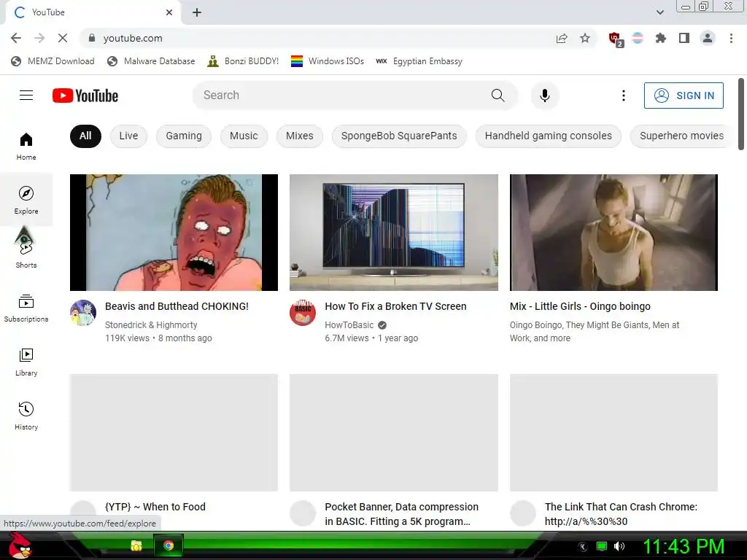This screenshot has width=747, height=560.
Task: Open Malware Database bookmark
Action: tap(151, 61)
